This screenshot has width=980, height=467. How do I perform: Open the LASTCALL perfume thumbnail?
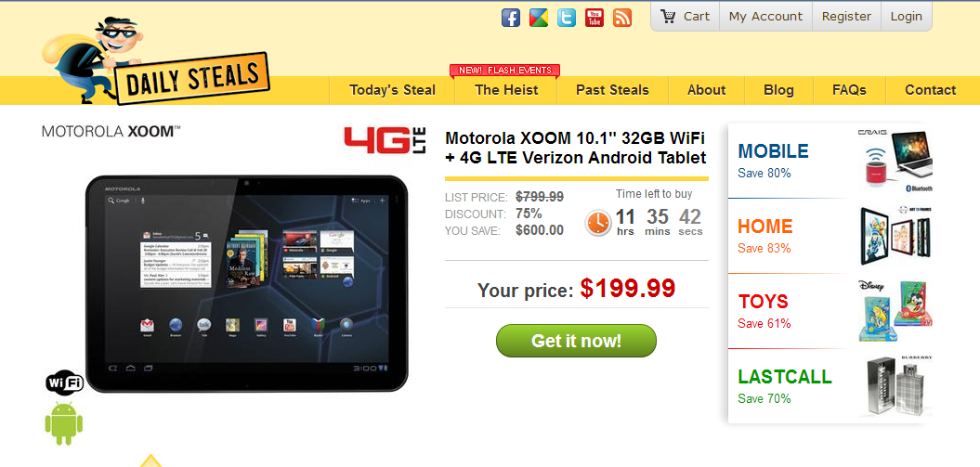896,386
